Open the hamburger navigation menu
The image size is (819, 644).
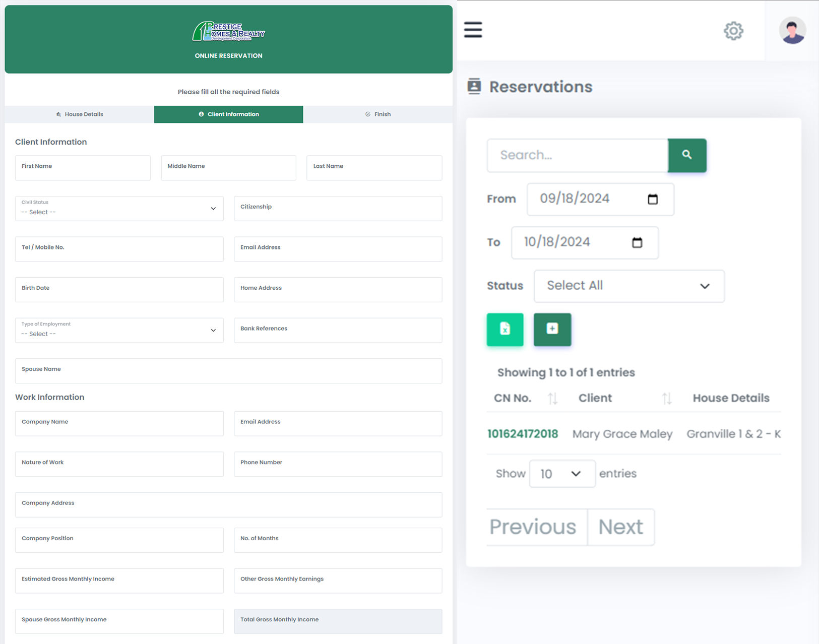coord(473,30)
